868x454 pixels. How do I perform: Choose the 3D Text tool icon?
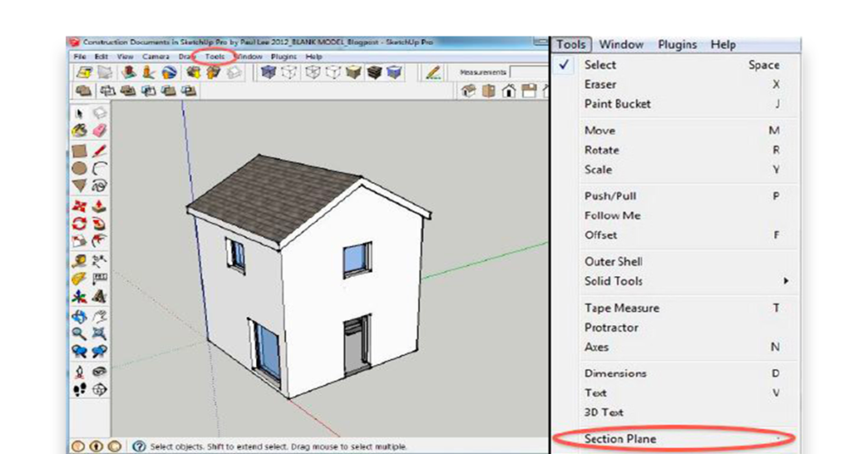click(x=100, y=297)
